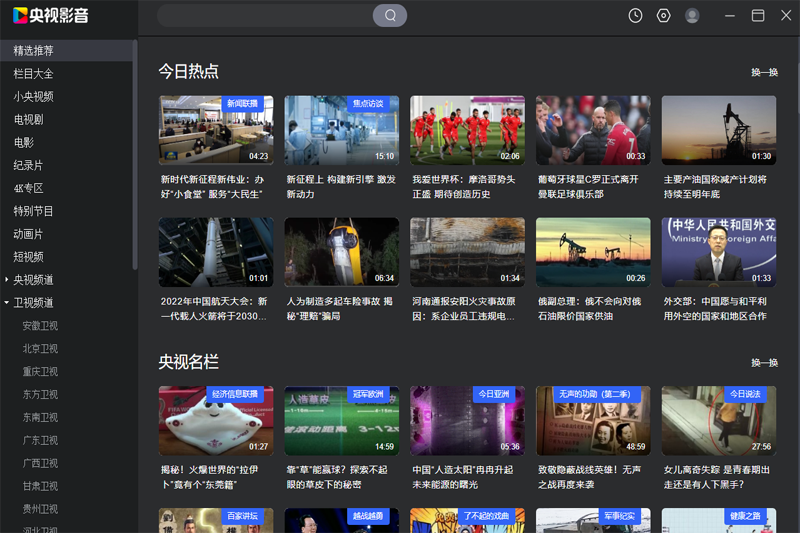Image resolution: width=800 pixels, height=533 pixels.
Task: Maximize the window using title bar icon
Action: click(758, 15)
